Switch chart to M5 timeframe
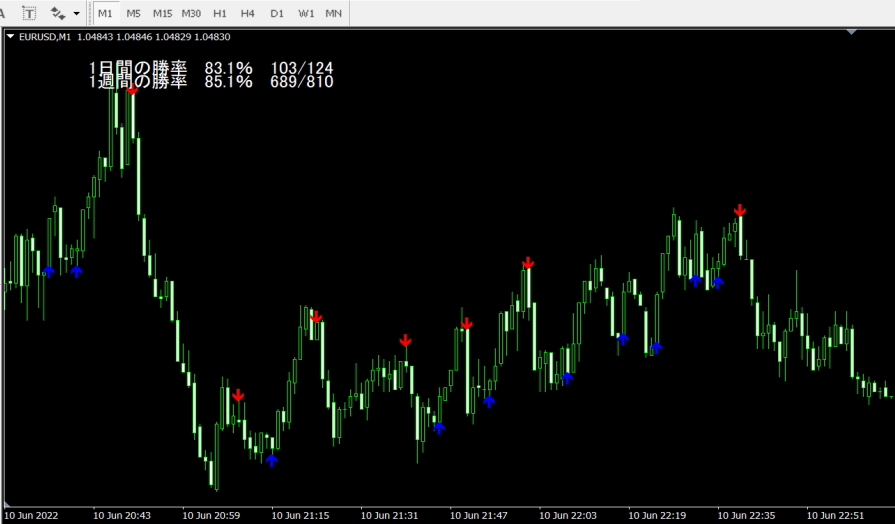 point(134,13)
